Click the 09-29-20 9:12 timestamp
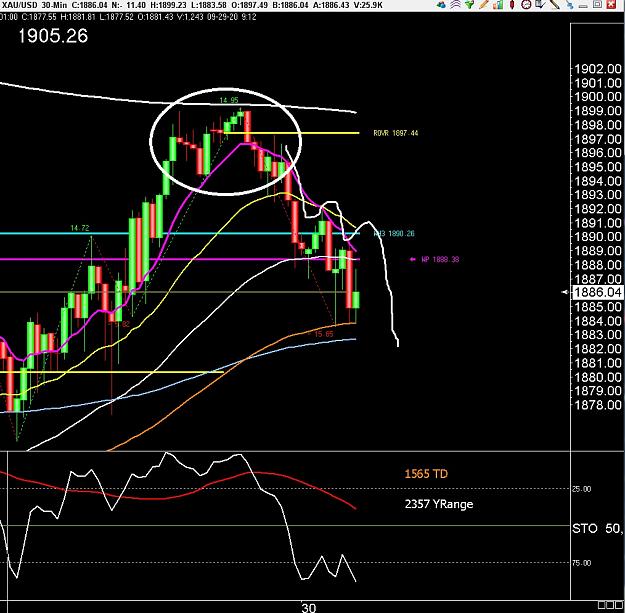The height and width of the screenshot is (613, 625). click(x=232, y=17)
